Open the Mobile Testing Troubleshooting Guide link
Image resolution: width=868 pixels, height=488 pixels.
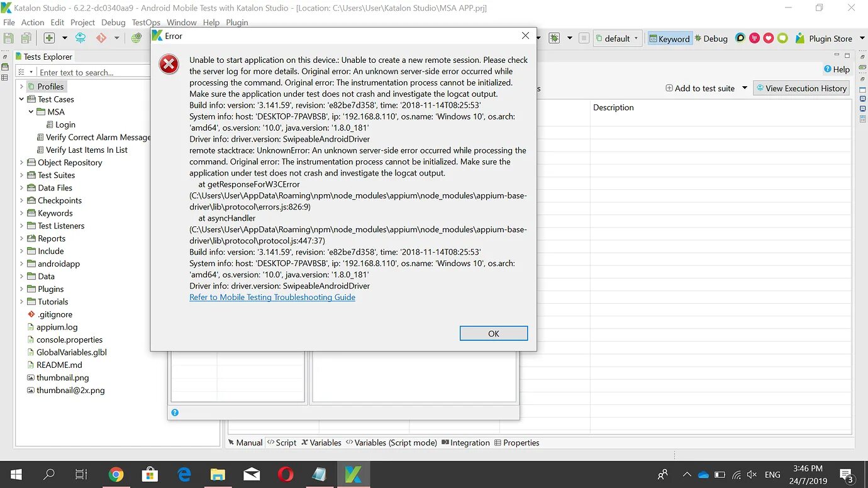coord(272,297)
